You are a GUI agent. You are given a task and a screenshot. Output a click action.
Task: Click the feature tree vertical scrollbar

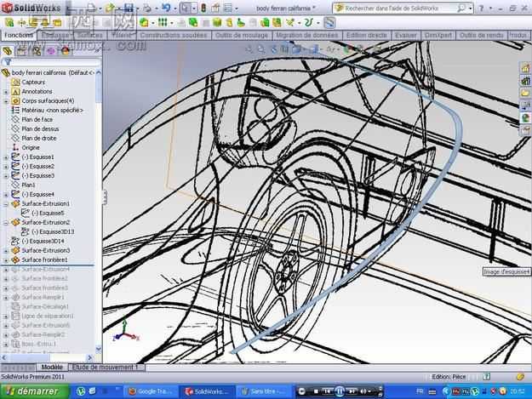pyautogui.click(x=99, y=210)
